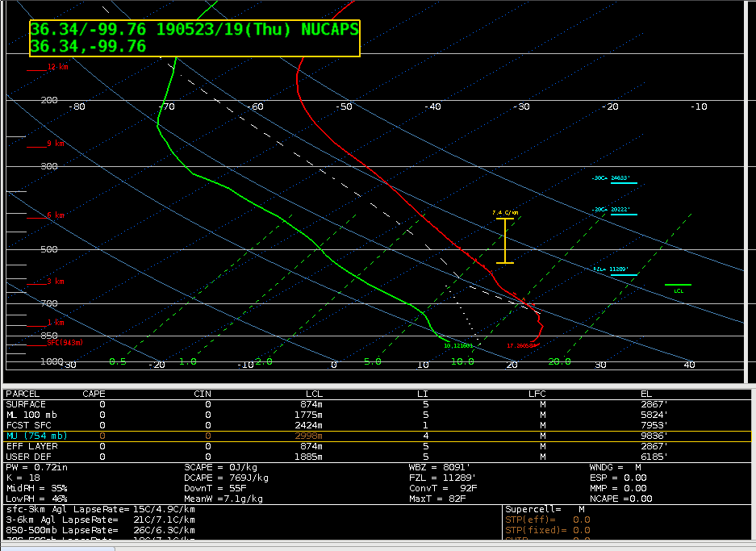Screen dimensions: 756x551
Task: Click the green surface dewpoint value label
Action: [458, 346]
